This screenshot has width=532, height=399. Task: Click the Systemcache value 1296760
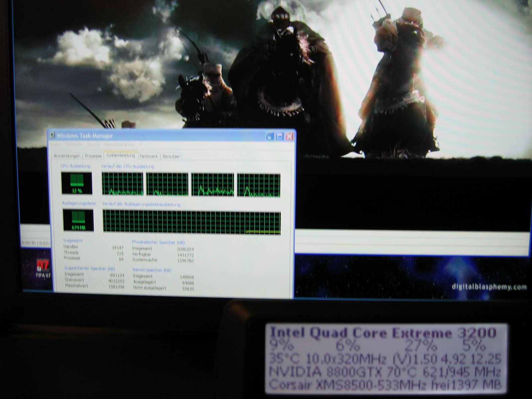[186, 261]
